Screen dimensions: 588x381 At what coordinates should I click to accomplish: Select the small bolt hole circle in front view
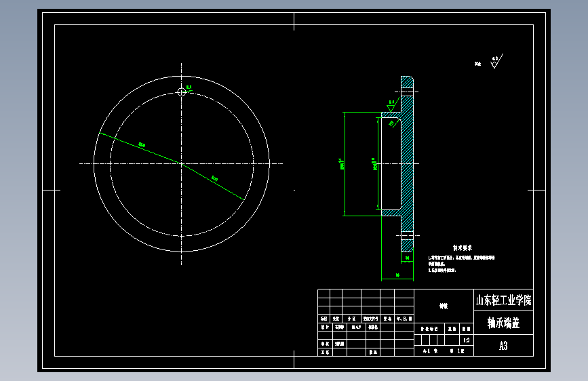coord(181,92)
